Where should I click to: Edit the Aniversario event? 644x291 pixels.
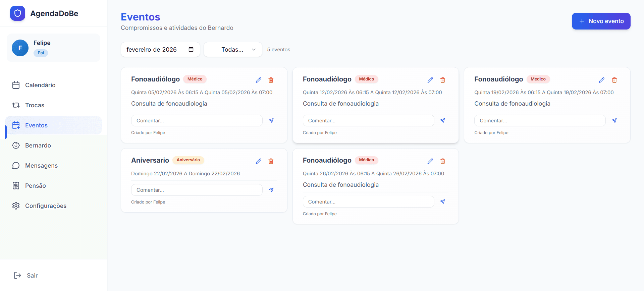click(x=258, y=161)
